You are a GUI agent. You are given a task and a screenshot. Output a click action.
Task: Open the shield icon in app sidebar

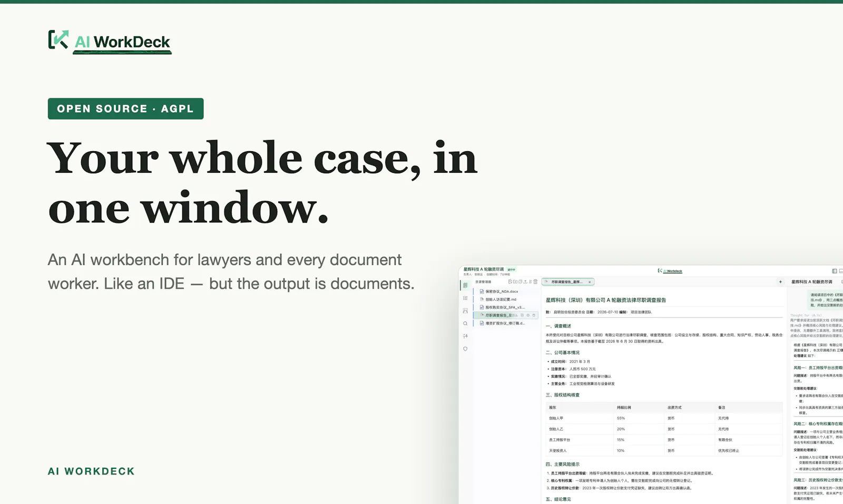(465, 349)
